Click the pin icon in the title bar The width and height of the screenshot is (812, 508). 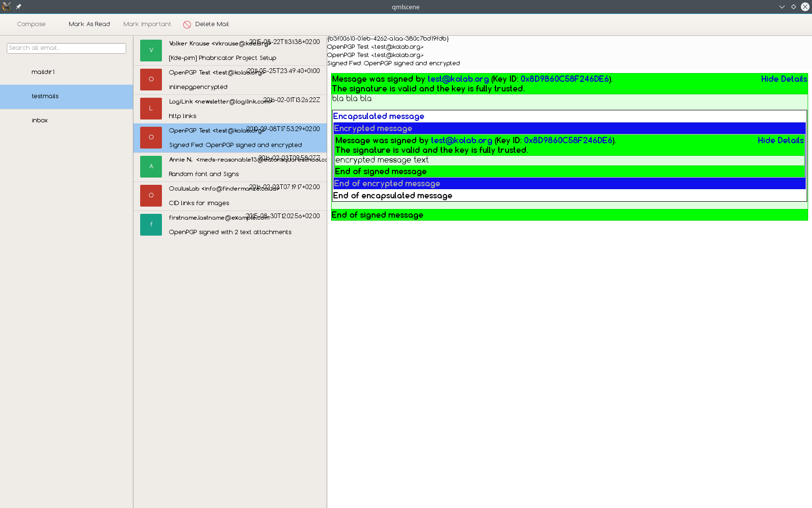point(18,7)
